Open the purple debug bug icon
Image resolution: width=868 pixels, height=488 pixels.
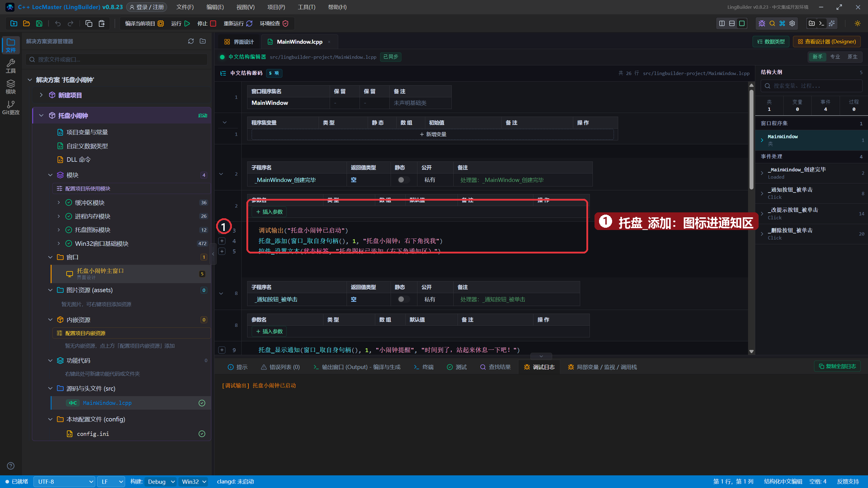(x=762, y=23)
